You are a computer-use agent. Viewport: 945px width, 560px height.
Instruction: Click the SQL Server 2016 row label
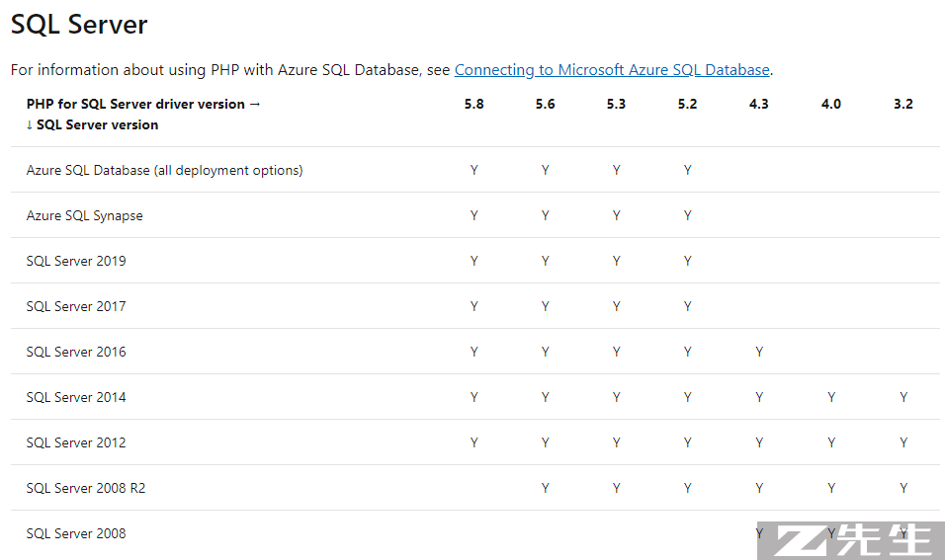76,352
